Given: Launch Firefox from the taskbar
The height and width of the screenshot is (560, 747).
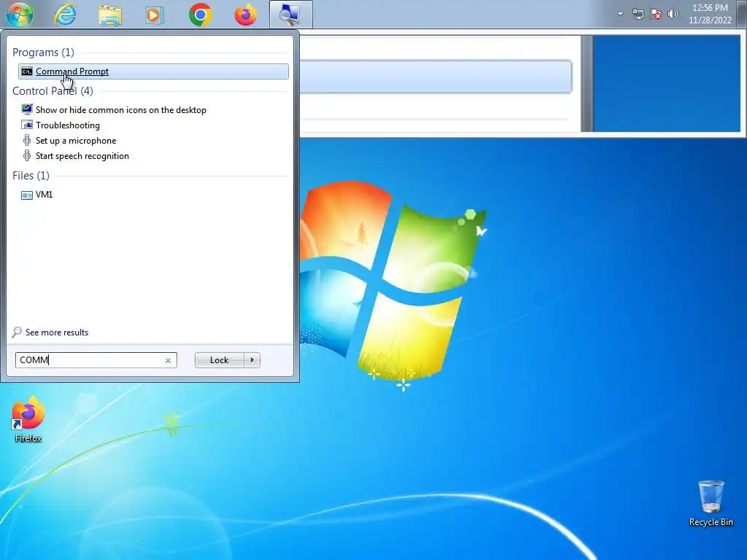Looking at the screenshot, I should click(x=245, y=15).
